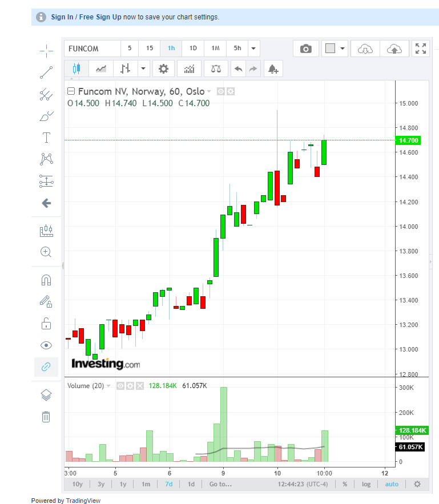Click the load chart cloud download icon
This screenshot has width=439, height=504.
click(365, 49)
